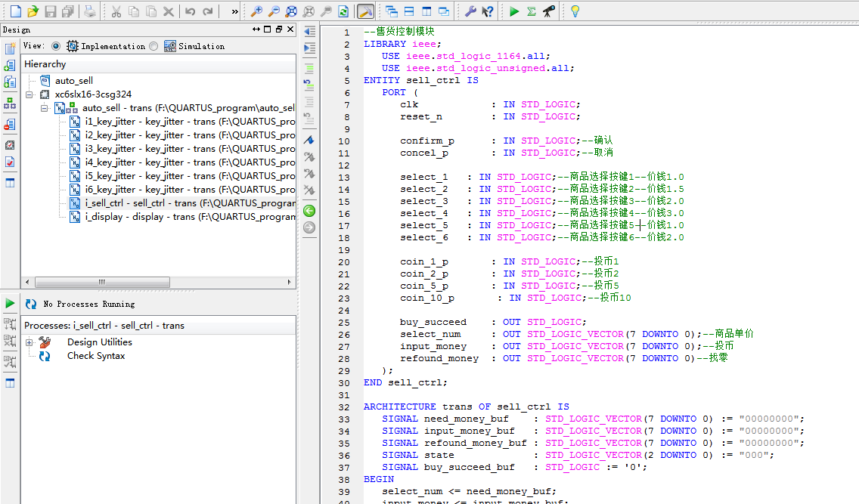Click the Zoom to Full View icon
The height and width of the screenshot is (504, 859).
[291, 11]
